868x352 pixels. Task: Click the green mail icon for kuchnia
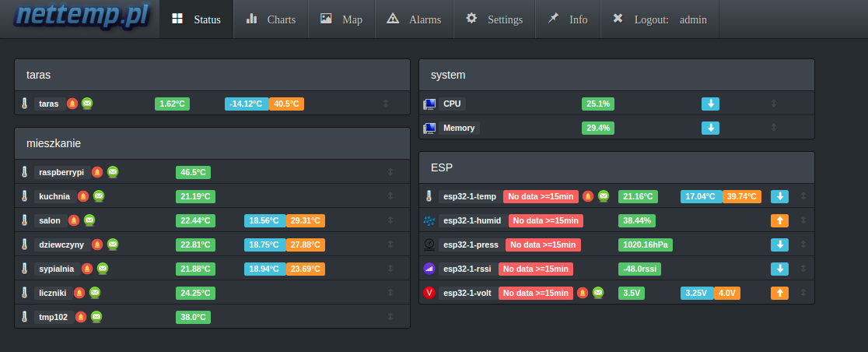[99, 196]
